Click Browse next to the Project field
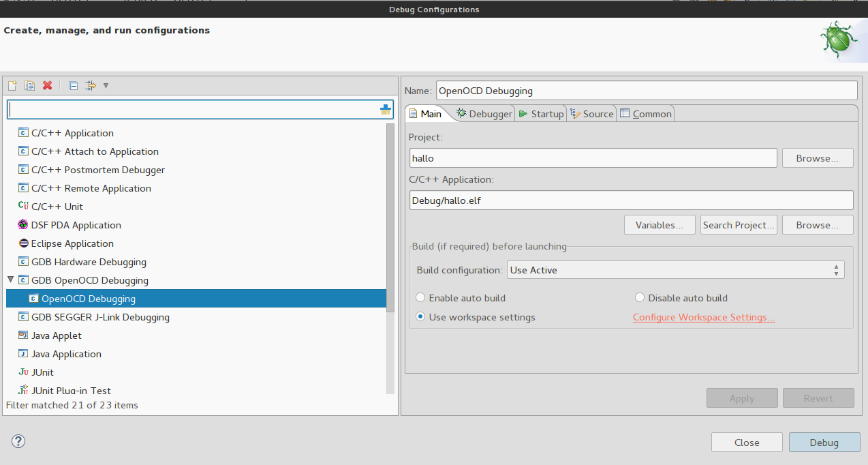This screenshot has width=868, height=465. click(x=818, y=158)
